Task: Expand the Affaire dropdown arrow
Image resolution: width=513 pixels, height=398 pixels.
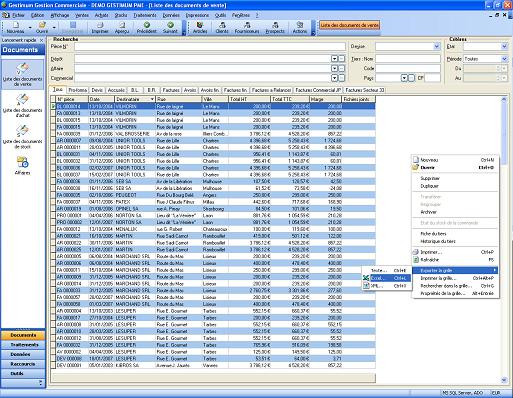Action: tap(334, 68)
